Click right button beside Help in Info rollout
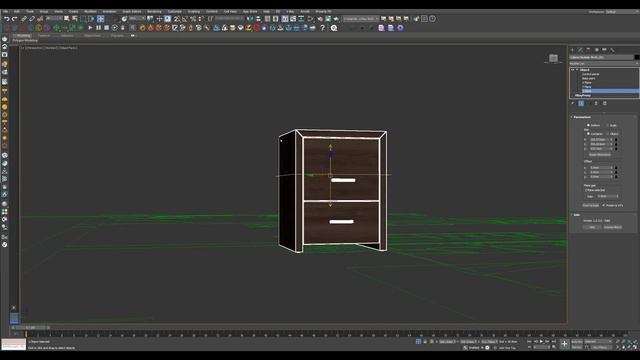The image size is (640, 360). (613, 227)
